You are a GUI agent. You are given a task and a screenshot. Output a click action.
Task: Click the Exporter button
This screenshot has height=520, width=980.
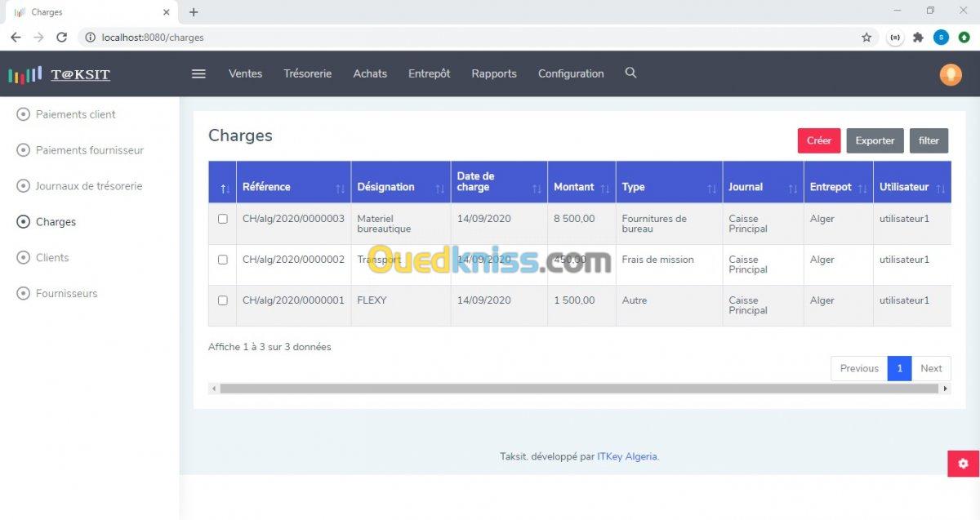click(875, 140)
